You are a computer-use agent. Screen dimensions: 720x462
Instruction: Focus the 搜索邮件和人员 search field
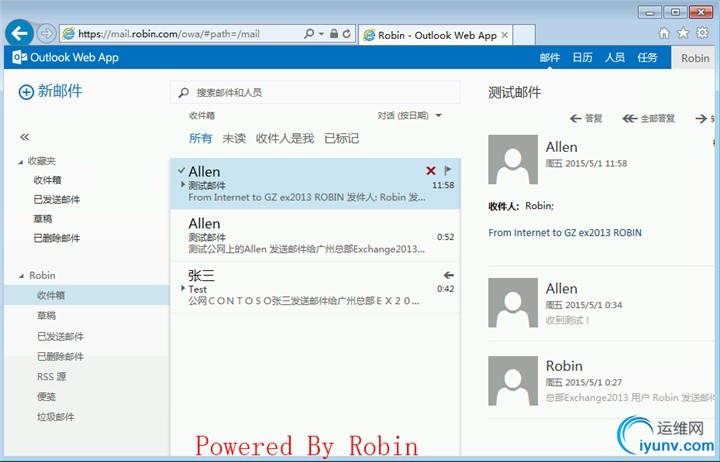point(315,92)
